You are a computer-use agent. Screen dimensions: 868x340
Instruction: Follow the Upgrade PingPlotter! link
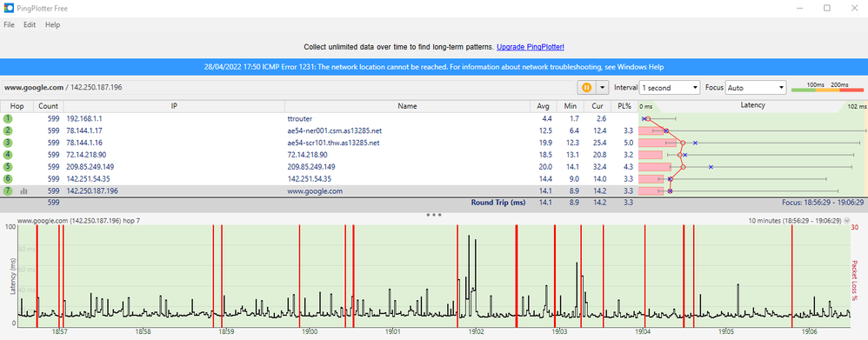(x=531, y=48)
